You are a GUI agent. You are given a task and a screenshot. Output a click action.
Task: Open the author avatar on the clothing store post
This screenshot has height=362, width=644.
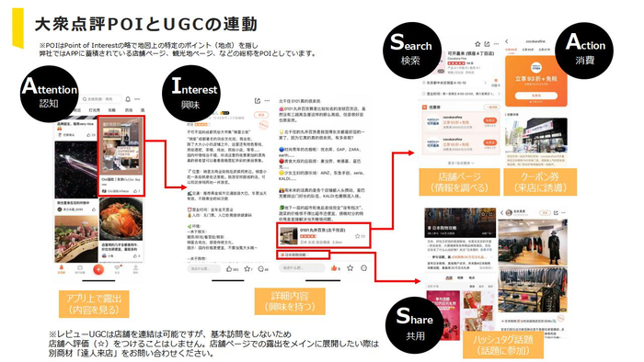tap(510, 213)
